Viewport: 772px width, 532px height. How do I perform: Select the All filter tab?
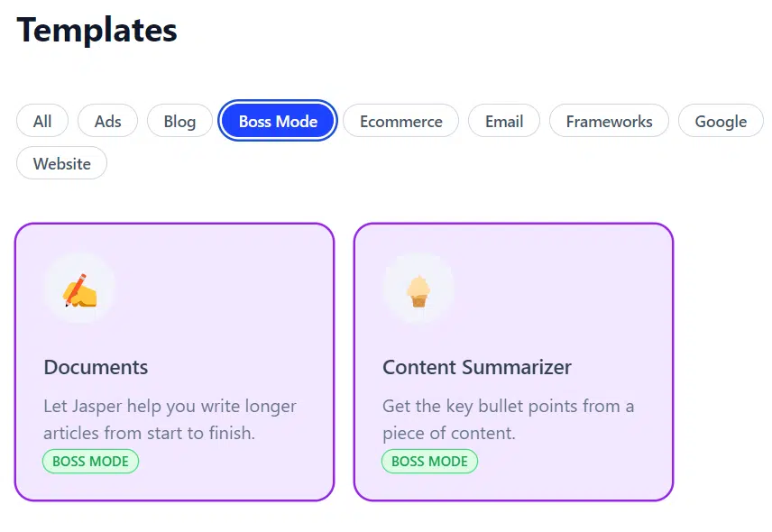click(42, 121)
